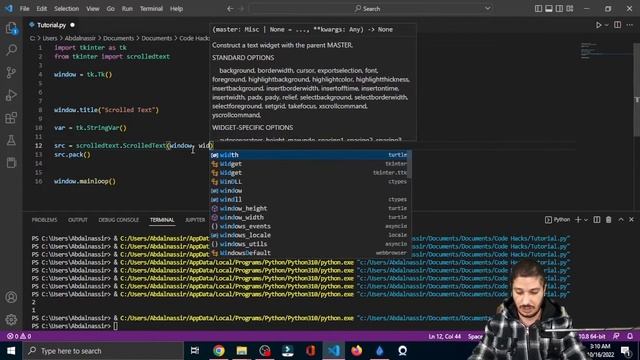Select the Tutorial.py editor tab

51,25
